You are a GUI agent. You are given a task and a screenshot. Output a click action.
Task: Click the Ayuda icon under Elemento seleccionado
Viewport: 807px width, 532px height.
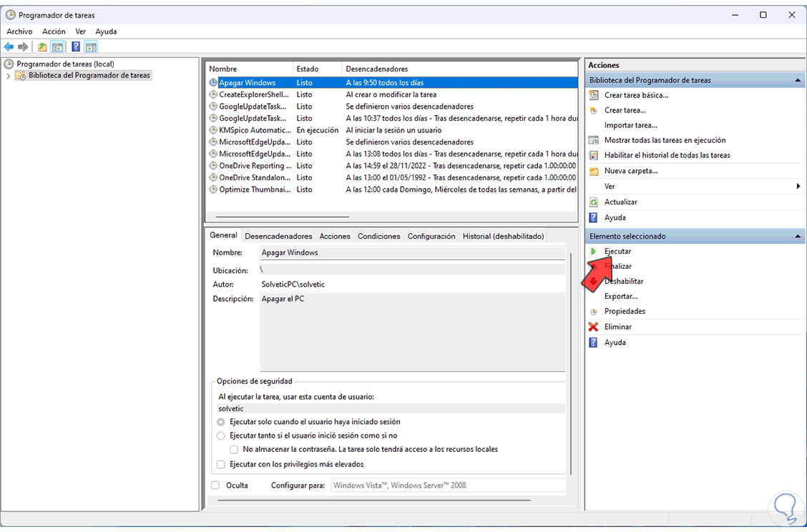coord(593,342)
